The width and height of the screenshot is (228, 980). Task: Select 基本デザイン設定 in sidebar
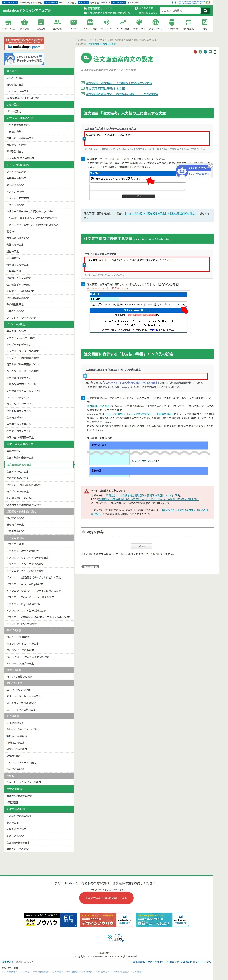tap(39, 331)
